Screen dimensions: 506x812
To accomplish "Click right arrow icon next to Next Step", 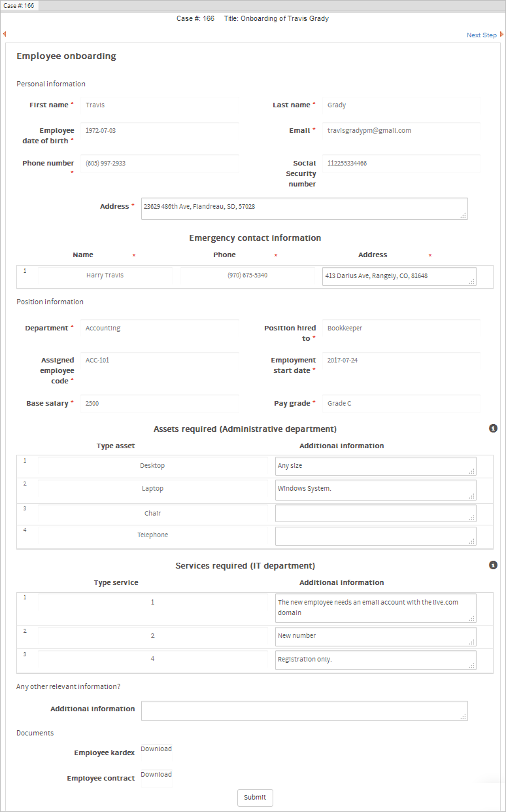I will (x=501, y=35).
